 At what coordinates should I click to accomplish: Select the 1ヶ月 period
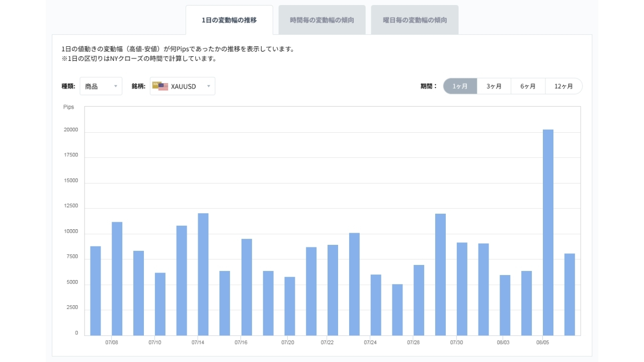pos(460,86)
